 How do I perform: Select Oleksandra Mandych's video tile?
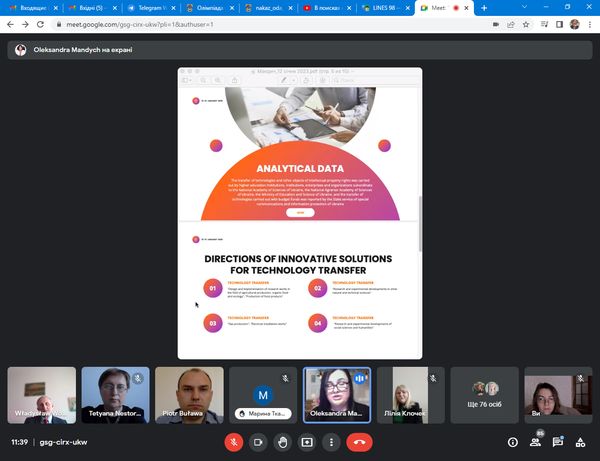[338, 394]
